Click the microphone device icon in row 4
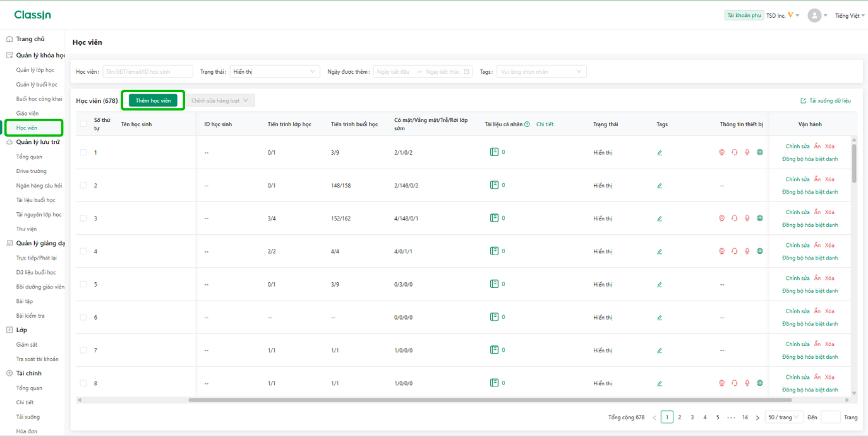 pos(747,251)
